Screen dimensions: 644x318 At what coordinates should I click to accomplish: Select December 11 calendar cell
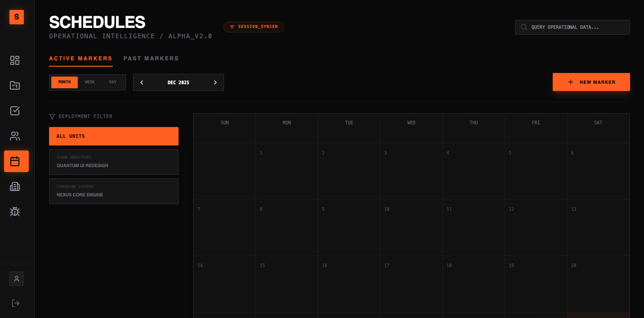click(474, 227)
